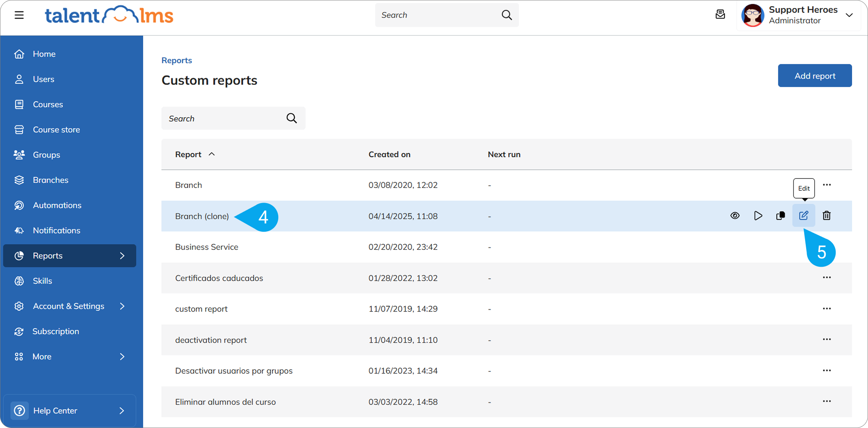The height and width of the screenshot is (428, 868).
Task: Open the Automations sidebar item
Action: (x=57, y=205)
